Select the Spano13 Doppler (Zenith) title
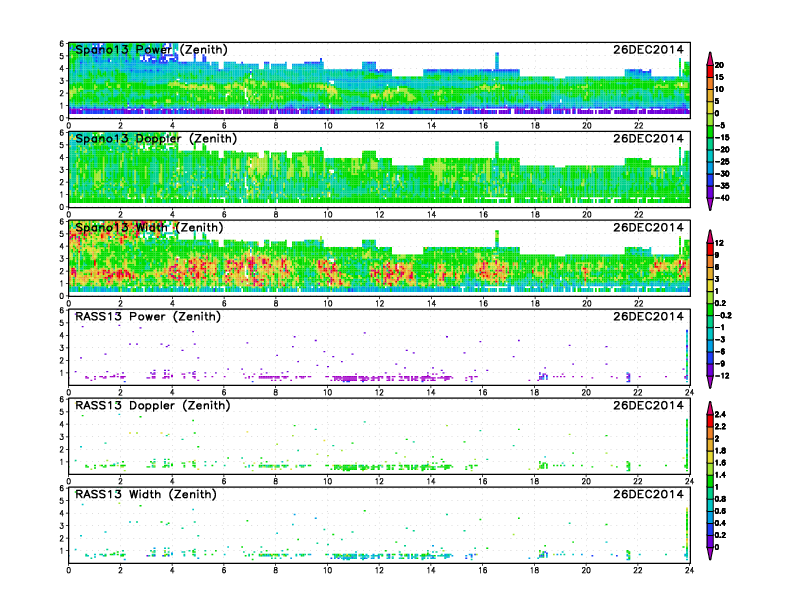The height and width of the screenshot is (612, 792). coord(155,138)
